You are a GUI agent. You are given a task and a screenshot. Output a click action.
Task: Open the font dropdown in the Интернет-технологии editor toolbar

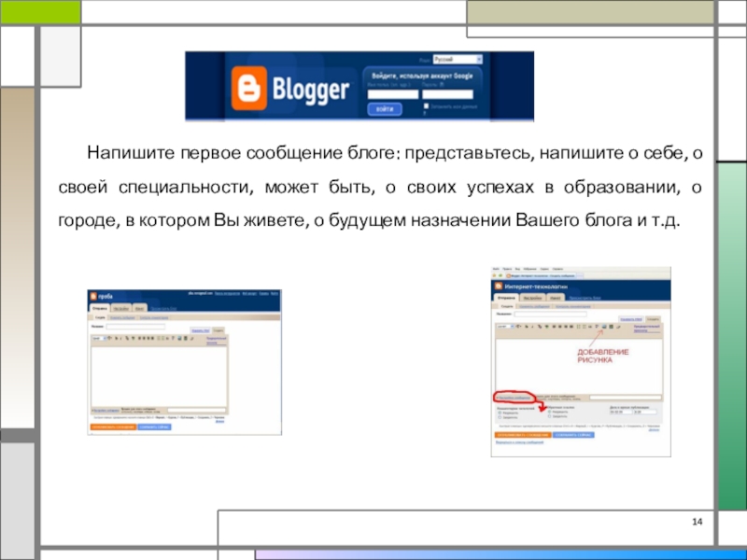click(505, 327)
